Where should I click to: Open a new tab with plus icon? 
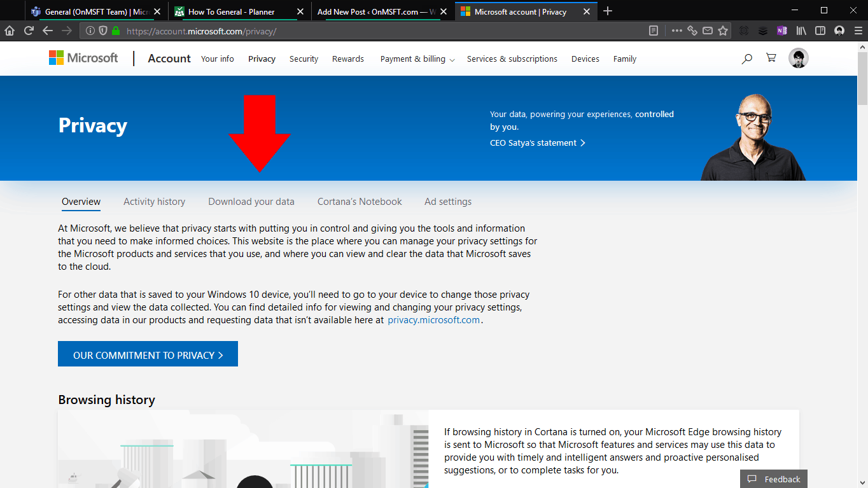click(608, 11)
